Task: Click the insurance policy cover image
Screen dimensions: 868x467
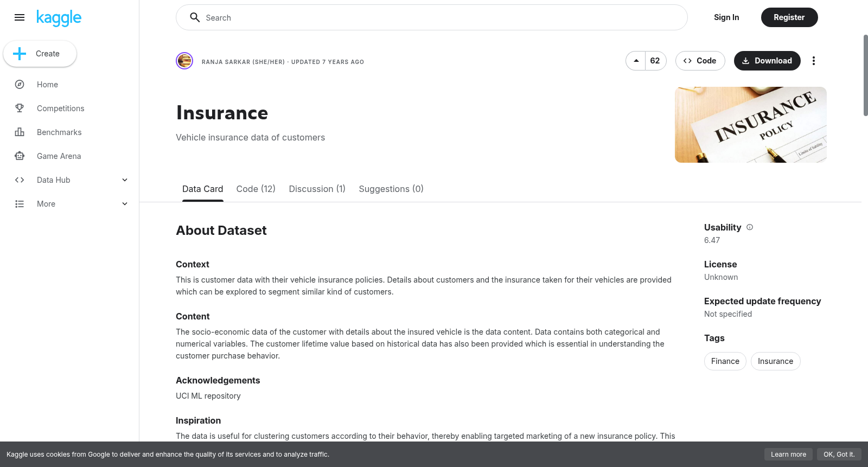Action: coord(751,125)
